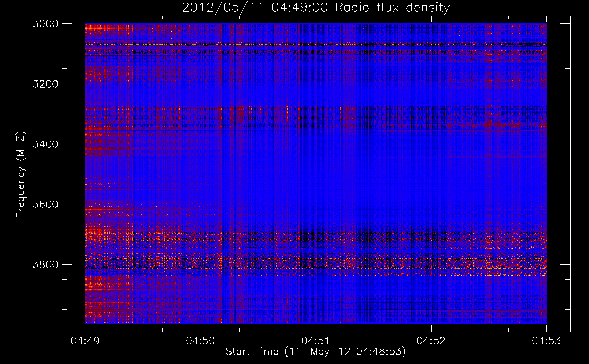Click the 3000 frequency tick label

click(46, 24)
